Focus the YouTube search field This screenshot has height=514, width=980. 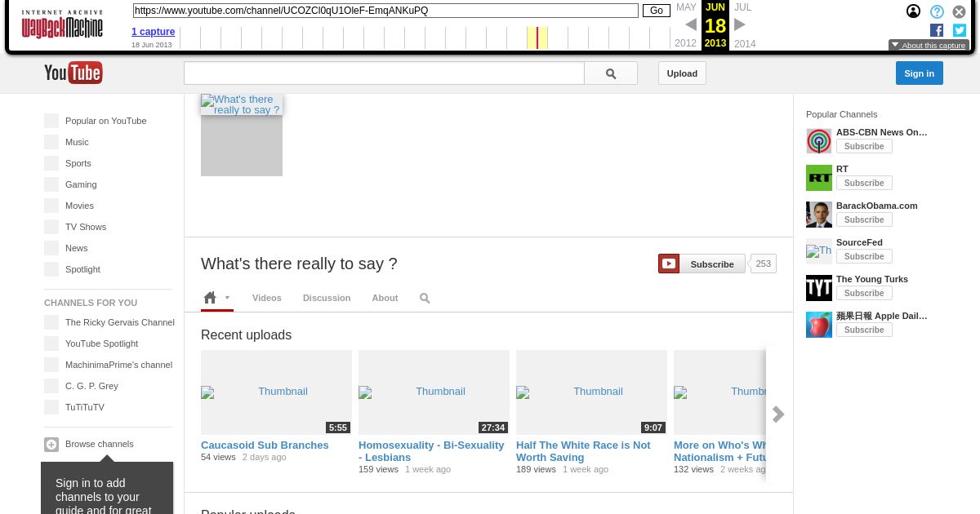pos(384,73)
